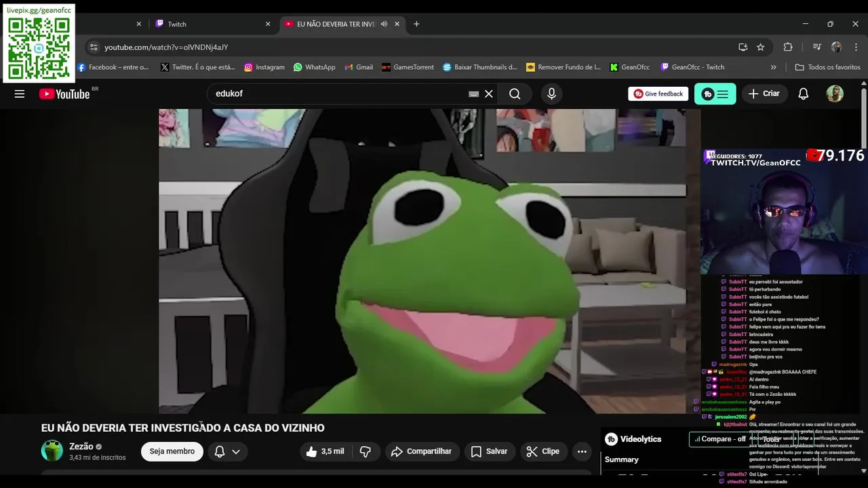This screenshot has width=868, height=488.
Task: Open the Gmail bookmark
Action: (359, 67)
